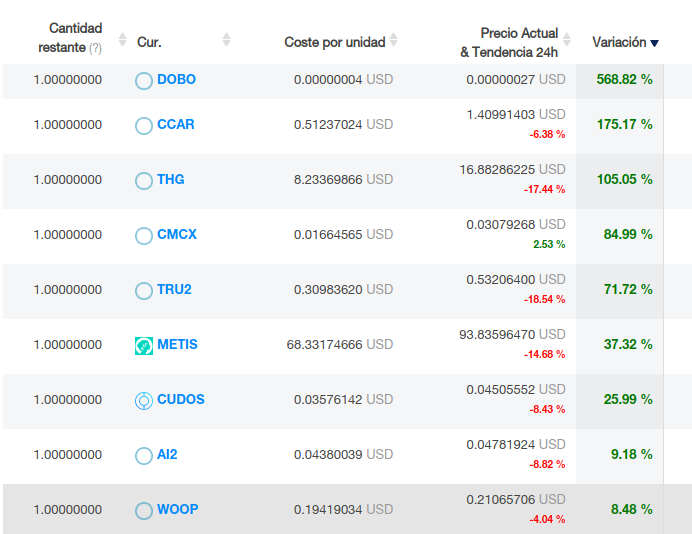This screenshot has height=534, width=692.
Task: Click the AI2 coin icon
Action: [144, 455]
